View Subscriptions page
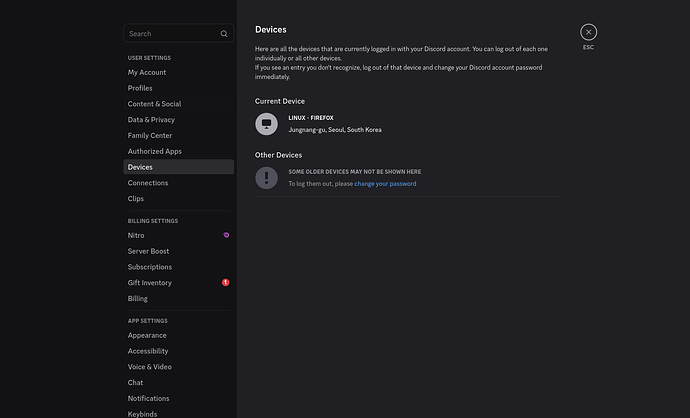690x418 pixels. click(x=178, y=267)
